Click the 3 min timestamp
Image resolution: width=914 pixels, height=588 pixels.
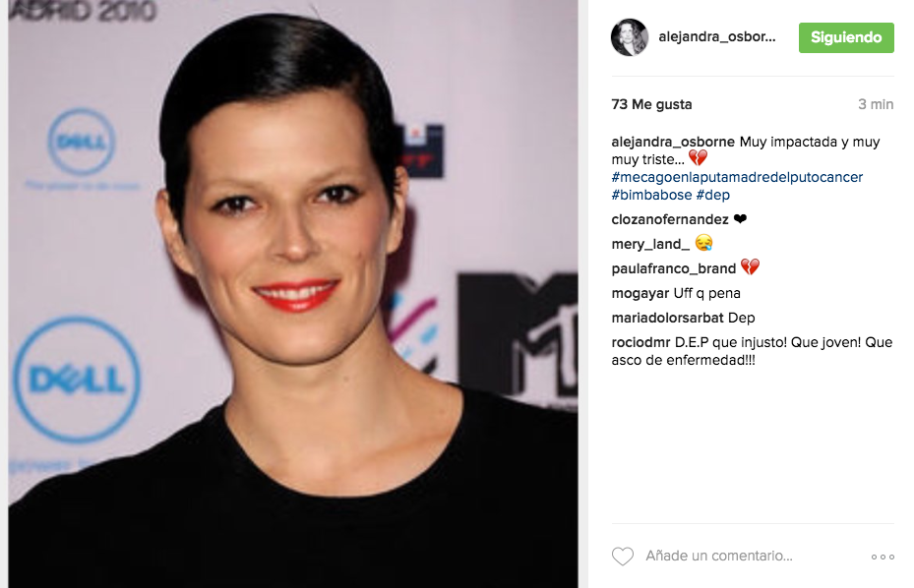[876, 104]
